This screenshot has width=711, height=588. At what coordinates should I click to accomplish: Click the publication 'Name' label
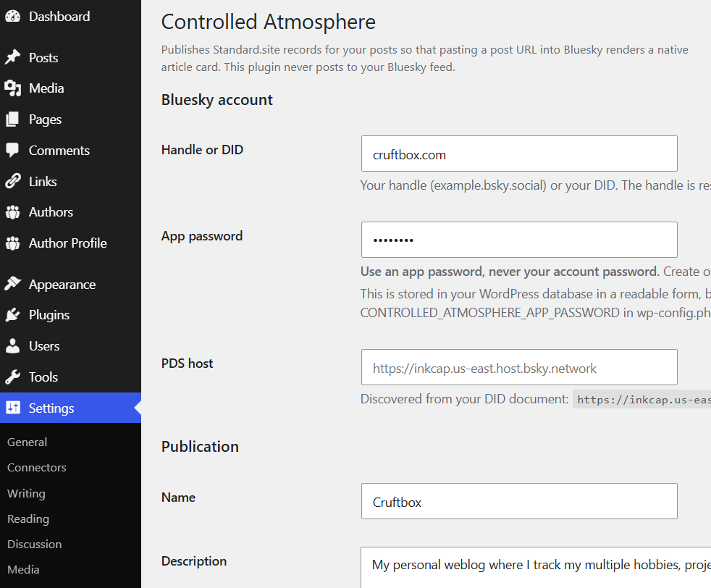click(x=178, y=497)
